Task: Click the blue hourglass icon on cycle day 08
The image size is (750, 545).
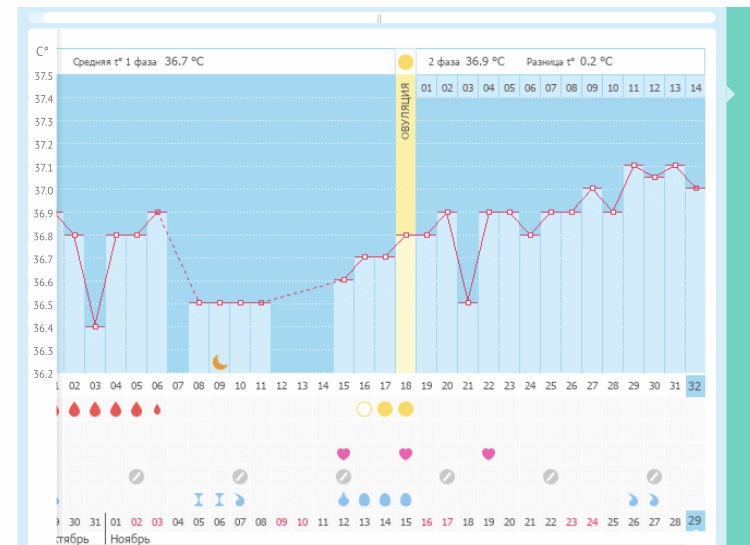Action: pyautogui.click(x=199, y=499)
